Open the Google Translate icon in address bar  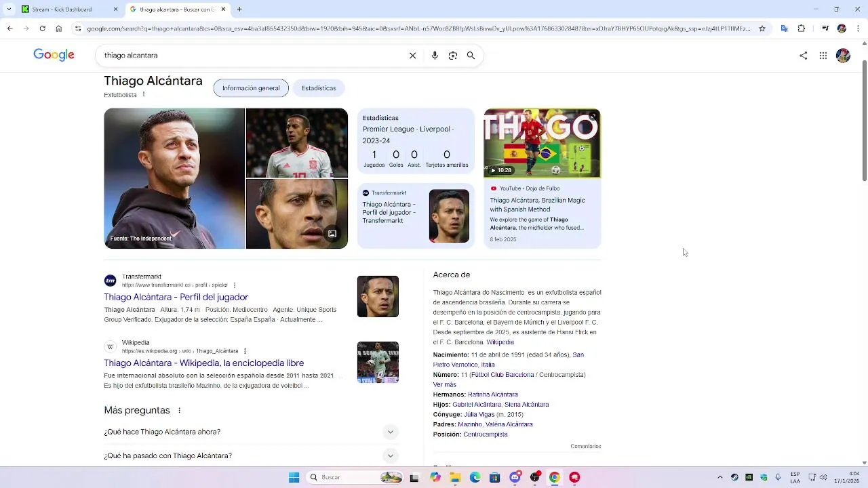pyautogui.click(x=785, y=28)
